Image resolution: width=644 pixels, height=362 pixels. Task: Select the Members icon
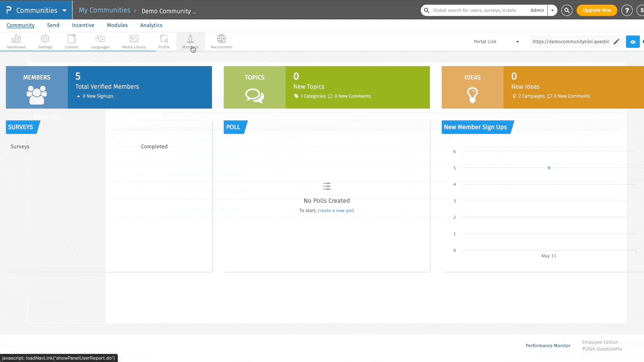click(x=190, y=40)
